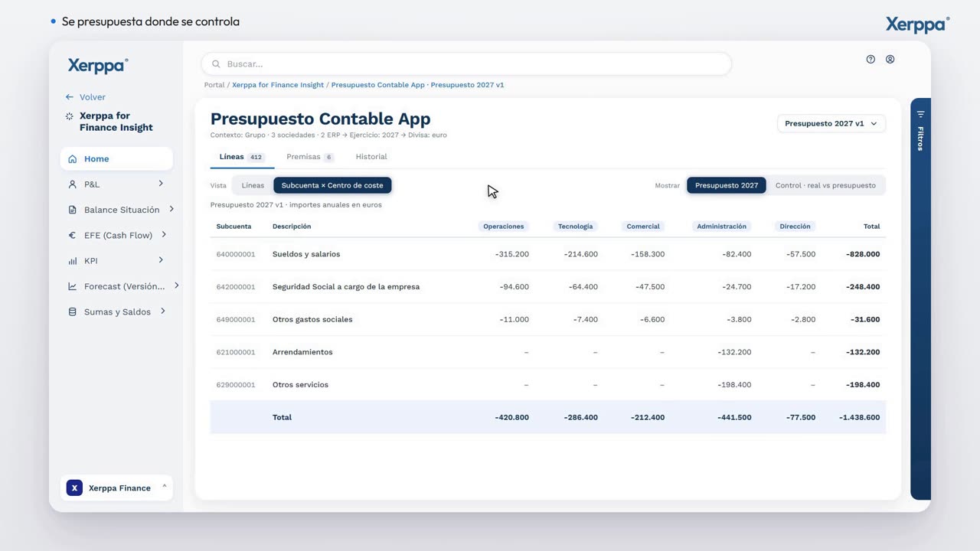Click the Tecnología column header chip
This screenshot has height=551, width=980.
(x=575, y=227)
